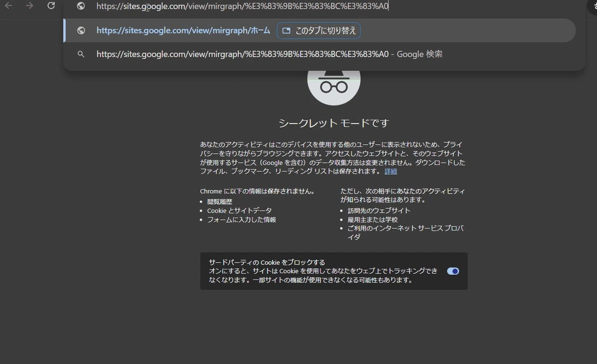Click the "シークレット モードです" heading

[x=334, y=123]
